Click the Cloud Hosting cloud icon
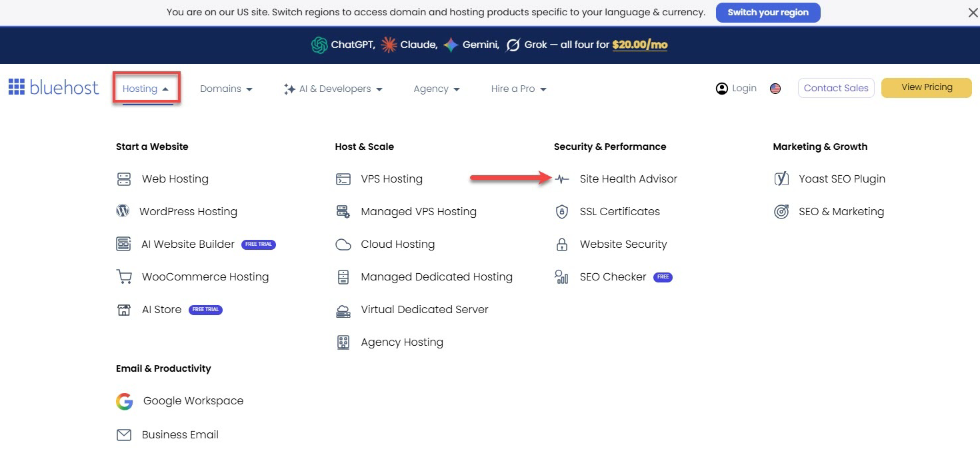Viewport: 980px width, 453px height. tap(343, 244)
